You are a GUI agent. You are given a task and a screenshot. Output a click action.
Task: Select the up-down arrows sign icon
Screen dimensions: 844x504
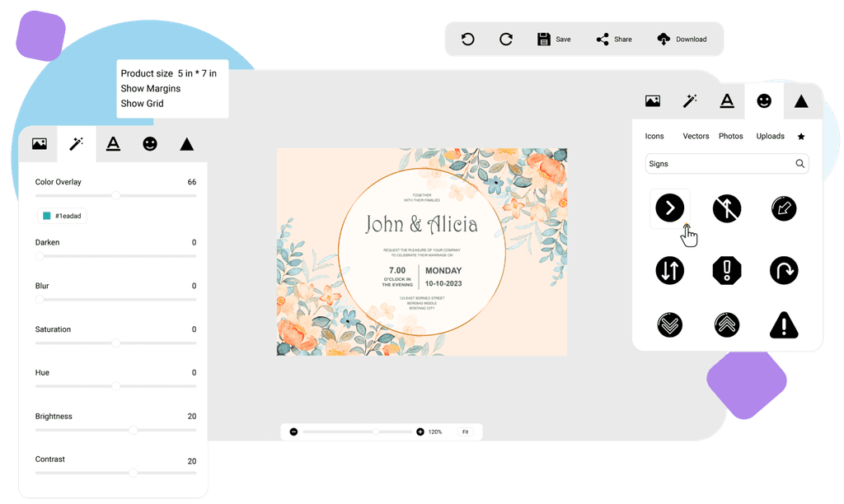[670, 270]
